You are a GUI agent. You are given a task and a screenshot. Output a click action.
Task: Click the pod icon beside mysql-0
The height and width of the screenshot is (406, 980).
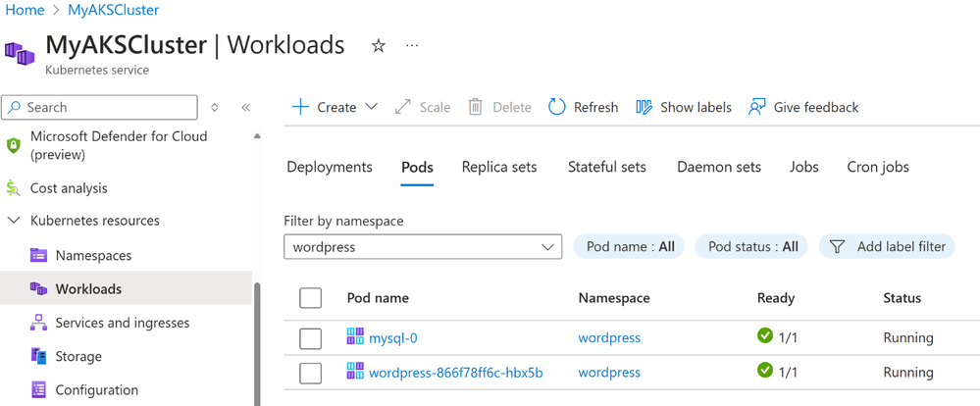point(355,337)
